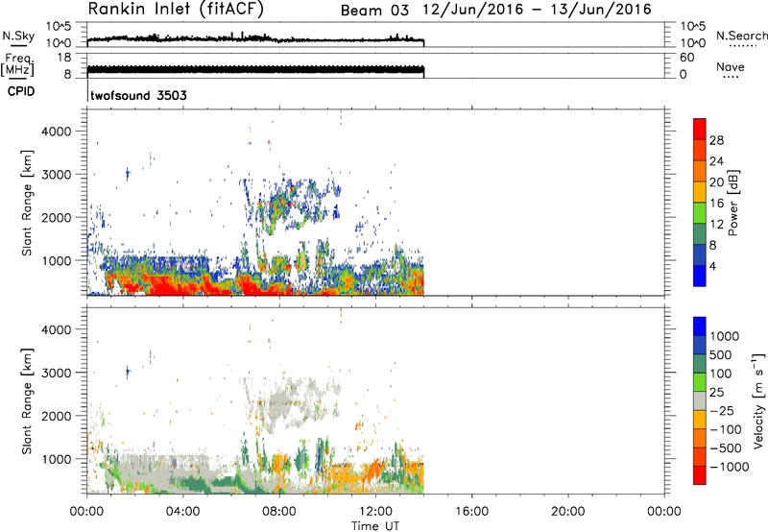Click the '1000' velocity colorbar value
The image size is (768, 532).
(x=724, y=336)
